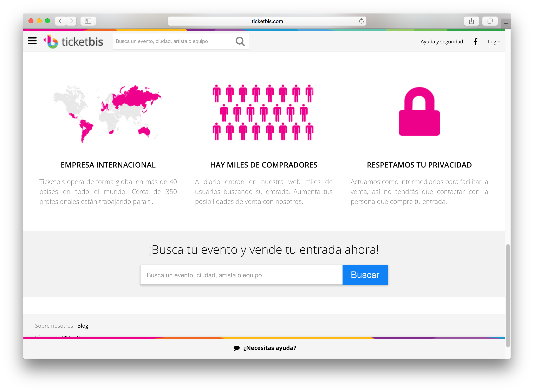
Task: Click the magnifying glass search icon
Action: pyautogui.click(x=240, y=41)
